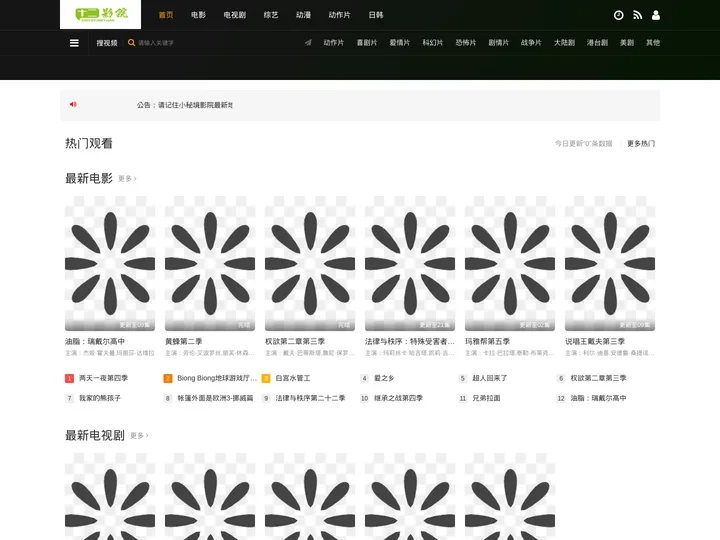Open ranked item 12 油脂：瑞戴尔高中
The width and height of the screenshot is (720, 540).
tap(598, 398)
